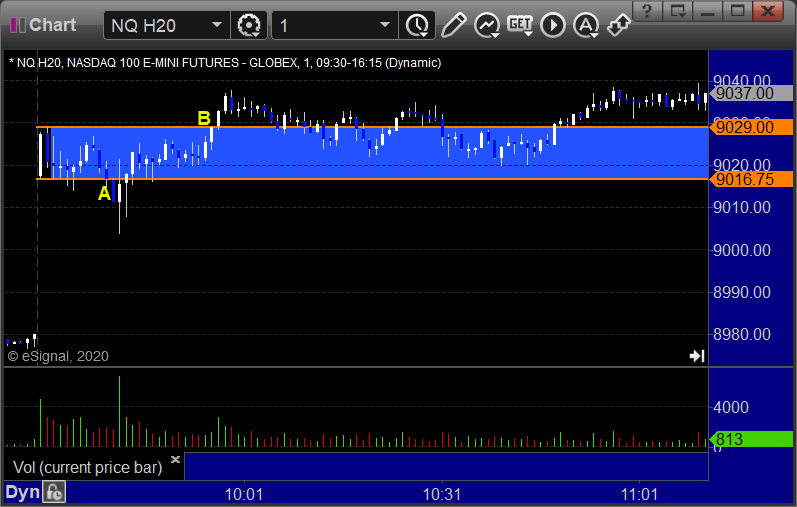The height and width of the screenshot is (507, 797).
Task: Expand the NQ H20 symbol dropdown
Action: point(217,25)
